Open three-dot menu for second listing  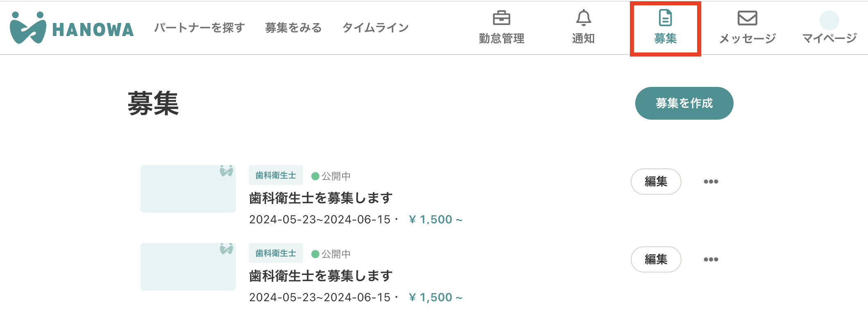coord(711,259)
